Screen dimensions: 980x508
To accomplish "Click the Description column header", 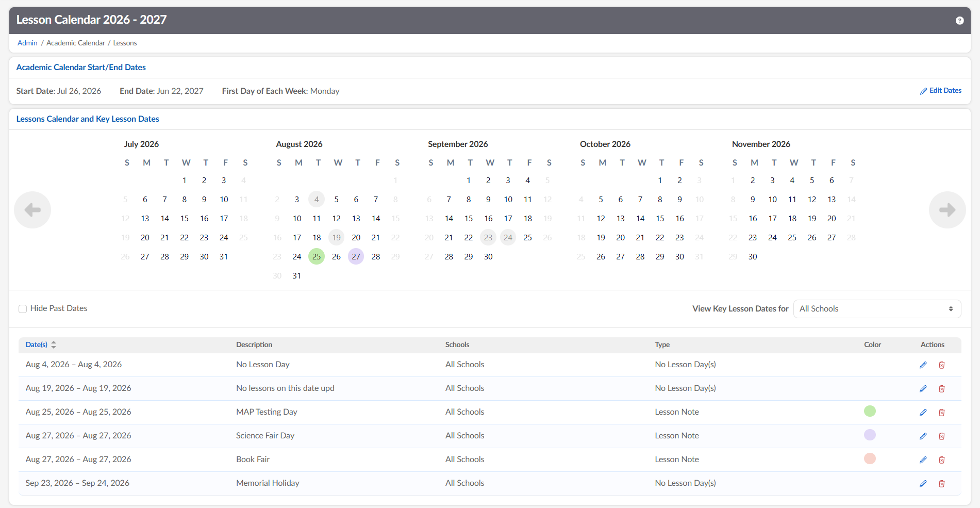I will 254,345.
